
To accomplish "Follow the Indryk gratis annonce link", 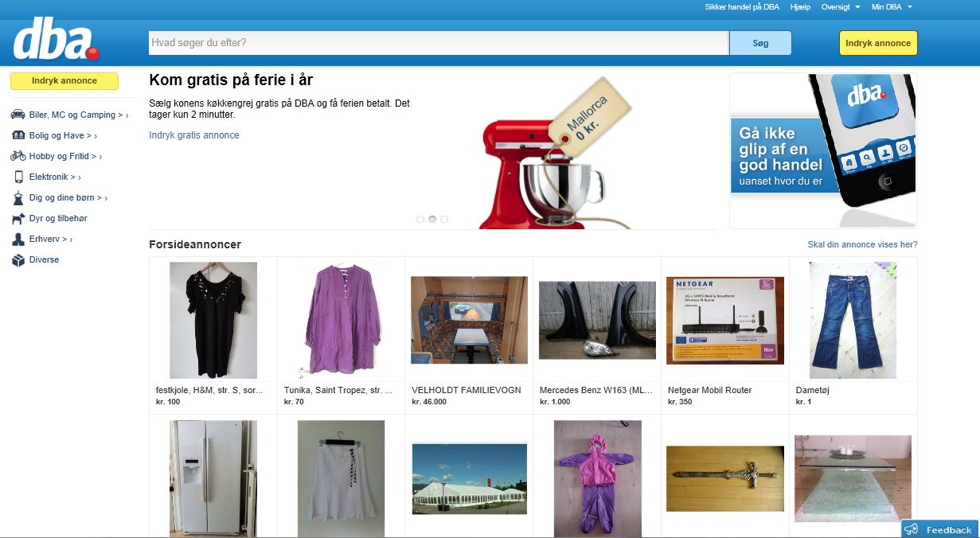I will [194, 135].
